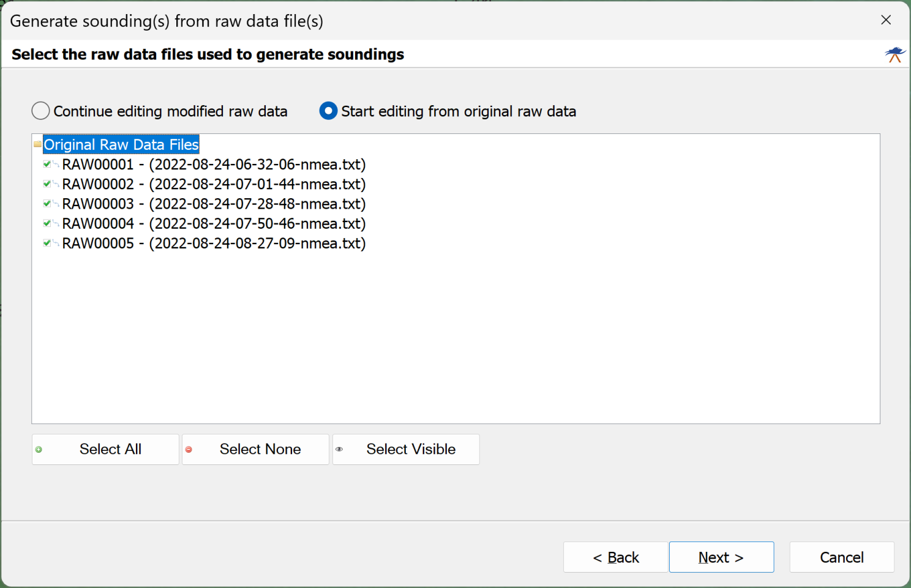911x588 pixels.
Task: Click the application logo icon in header
Action: coord(895,54)
